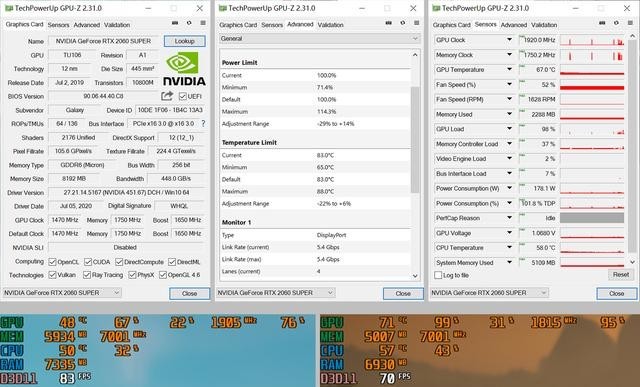Open GPU selector dropdown in Graphics Card window
640x387 pixels.
(x=61, y=293)
